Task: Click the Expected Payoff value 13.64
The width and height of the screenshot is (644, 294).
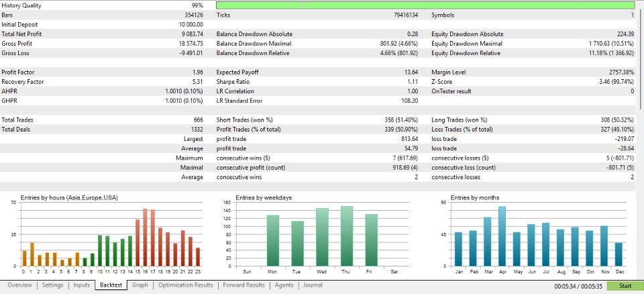Action: 411,72
